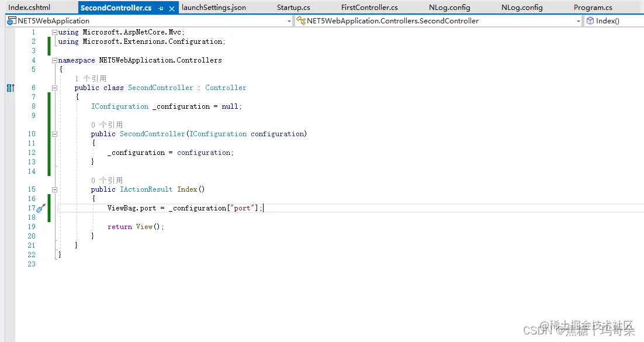Click the "port" string literal
Viewport: 644px width, 342px height.
pos(242,208)
